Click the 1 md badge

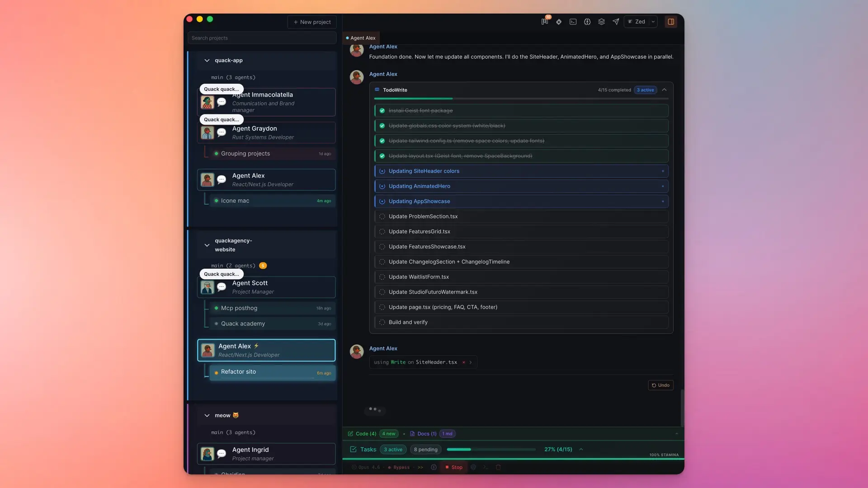(447, 434)
